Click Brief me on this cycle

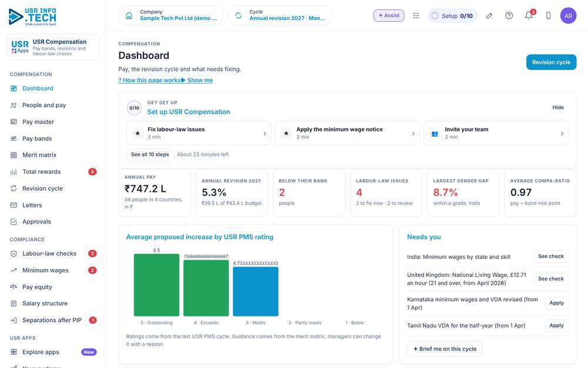click(445, 349)
